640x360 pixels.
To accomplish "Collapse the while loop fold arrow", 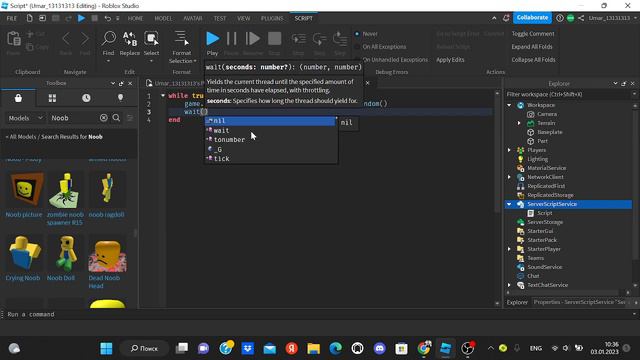I will tap(163, 96).
